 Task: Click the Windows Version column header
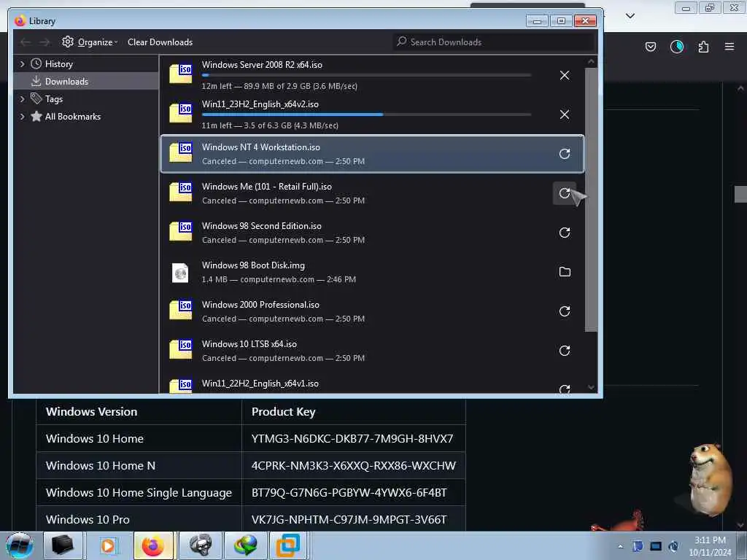(x=139, y=412)
